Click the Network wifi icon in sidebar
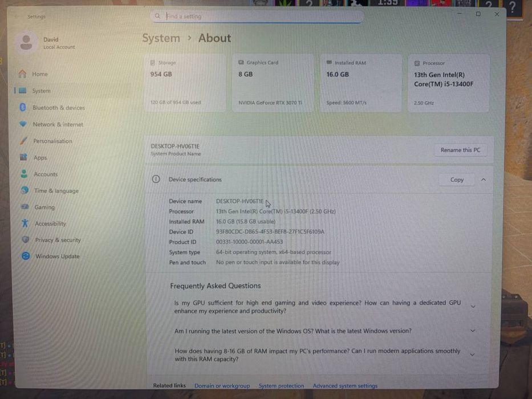 23,124
